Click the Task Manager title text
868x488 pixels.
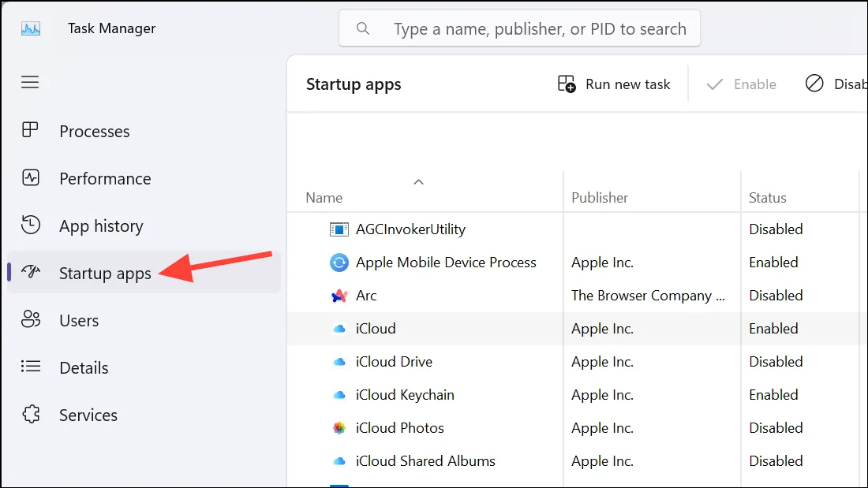click(111, 28)
